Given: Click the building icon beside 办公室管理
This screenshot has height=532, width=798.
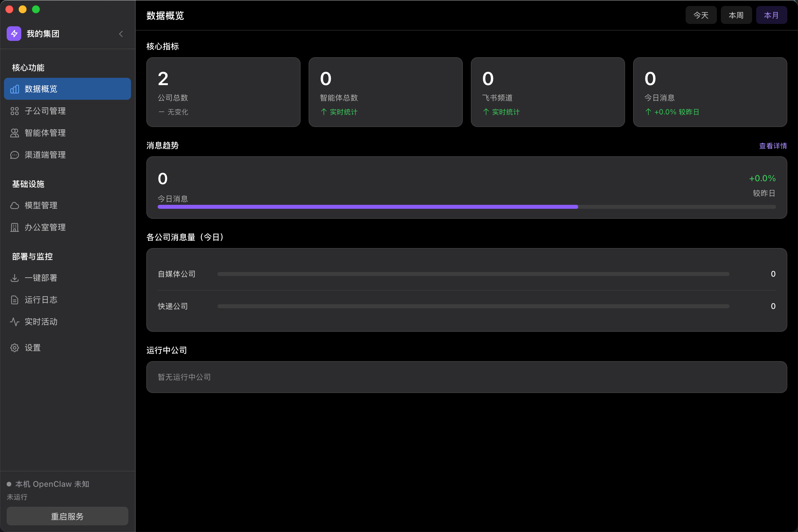Looking at the screenshot, I should click(15, 227).
